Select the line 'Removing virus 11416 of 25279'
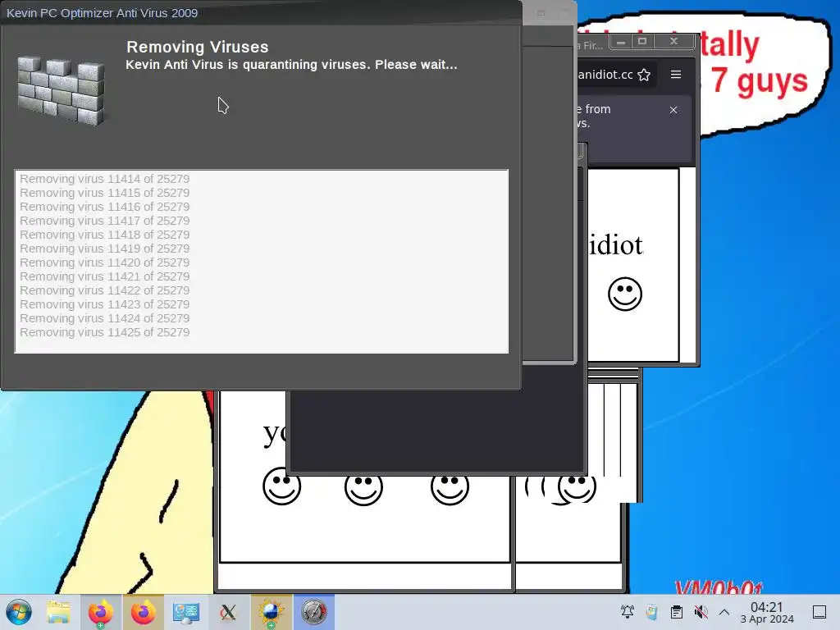The width and height of the screenshot is (840, 630). coord(105,206)
